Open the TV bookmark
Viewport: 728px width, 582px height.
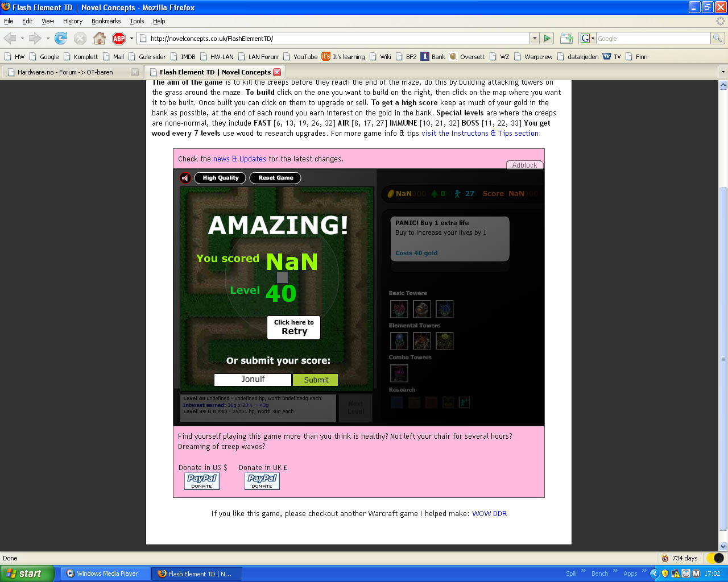pos(612,57)
